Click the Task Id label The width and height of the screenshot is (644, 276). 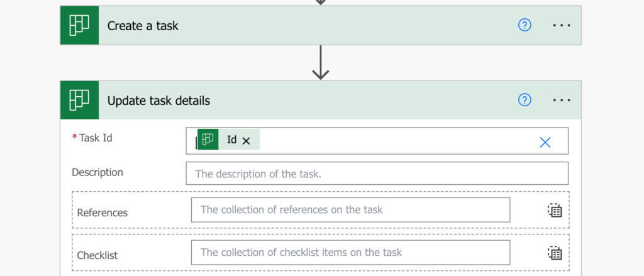coord(96,138)
